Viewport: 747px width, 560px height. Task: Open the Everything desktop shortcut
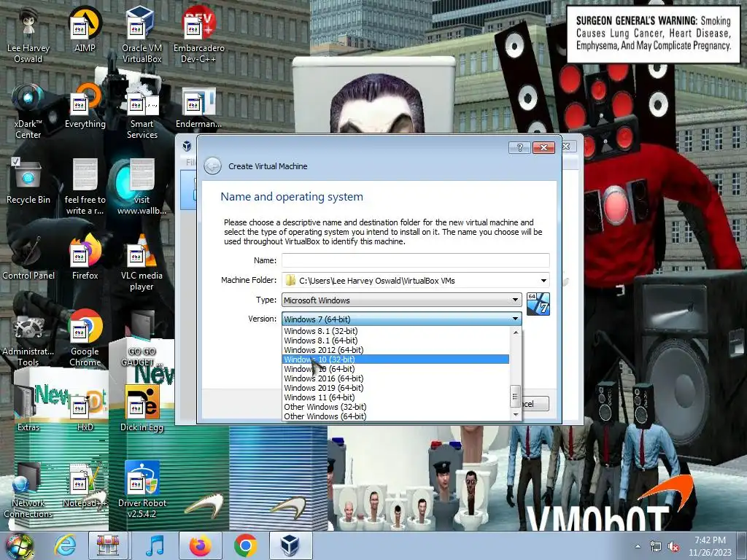pos(85,106)
